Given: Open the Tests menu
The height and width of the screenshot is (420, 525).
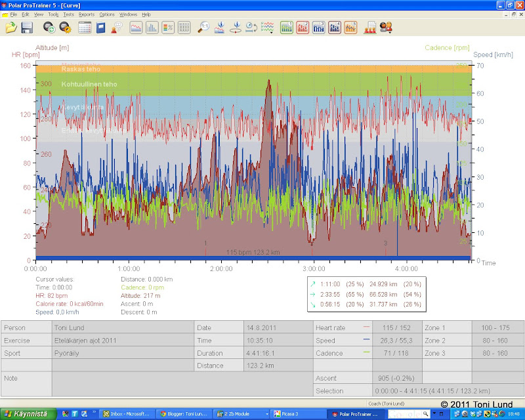Looking at the screenshot, I should click(68, 14).
